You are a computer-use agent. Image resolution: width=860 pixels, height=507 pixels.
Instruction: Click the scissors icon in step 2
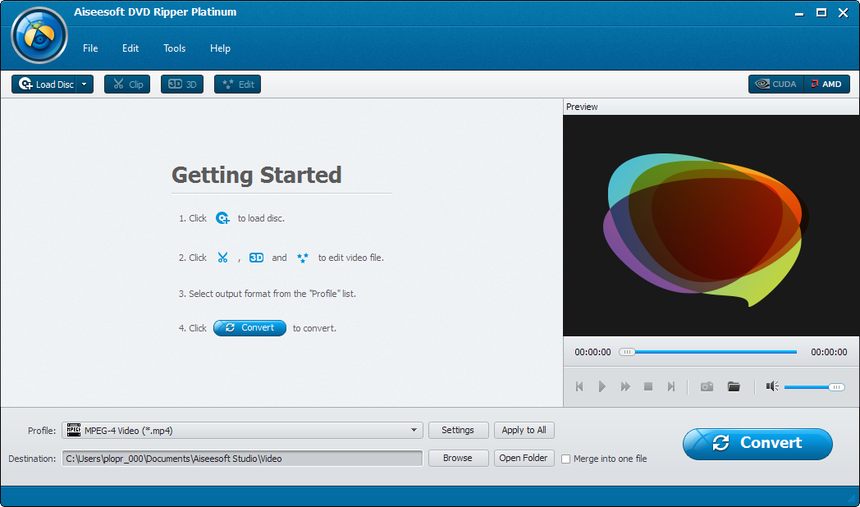pyautogui.click(x=222, y=257)
